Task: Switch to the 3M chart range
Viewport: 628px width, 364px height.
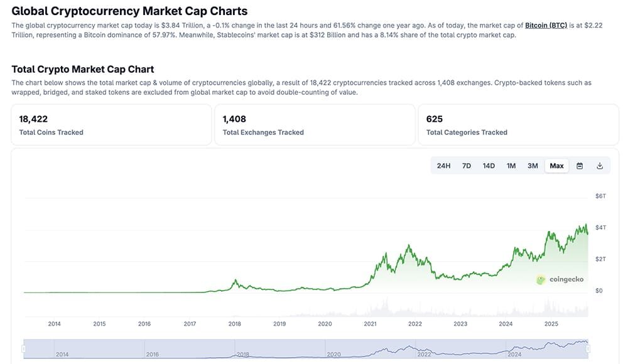Action: [x=533, y=165]
